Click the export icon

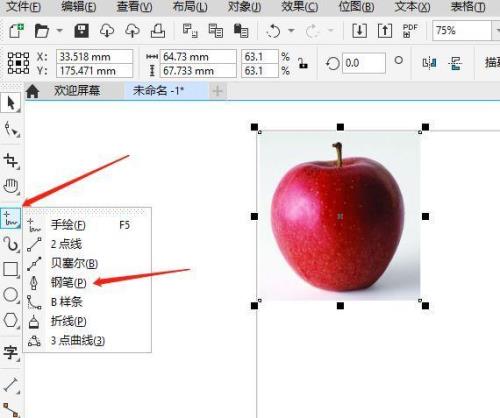pos(385,31)
